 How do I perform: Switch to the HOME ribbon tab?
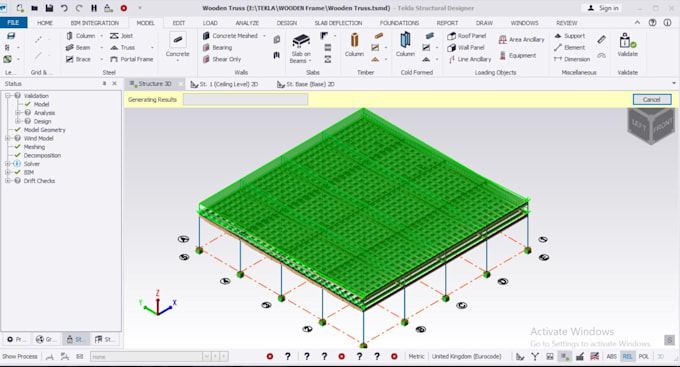45,23
